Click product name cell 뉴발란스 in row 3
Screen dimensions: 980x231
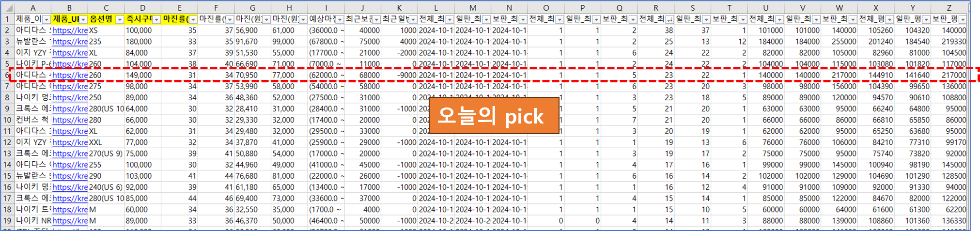point(32,42)
